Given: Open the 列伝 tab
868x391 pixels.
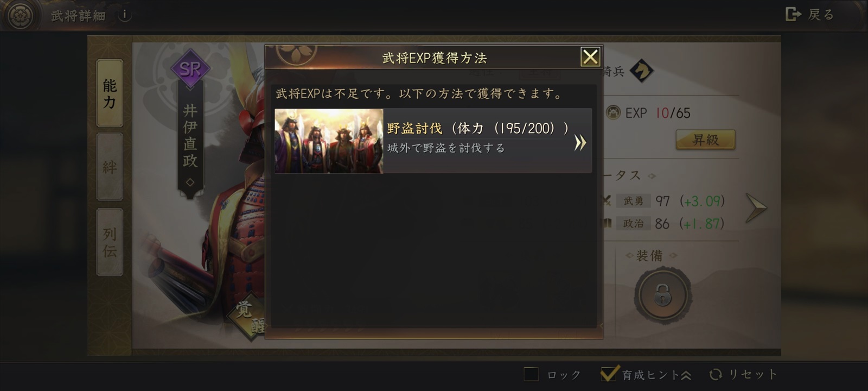Looking at the screenshot, I should click(x=110, y=242).
